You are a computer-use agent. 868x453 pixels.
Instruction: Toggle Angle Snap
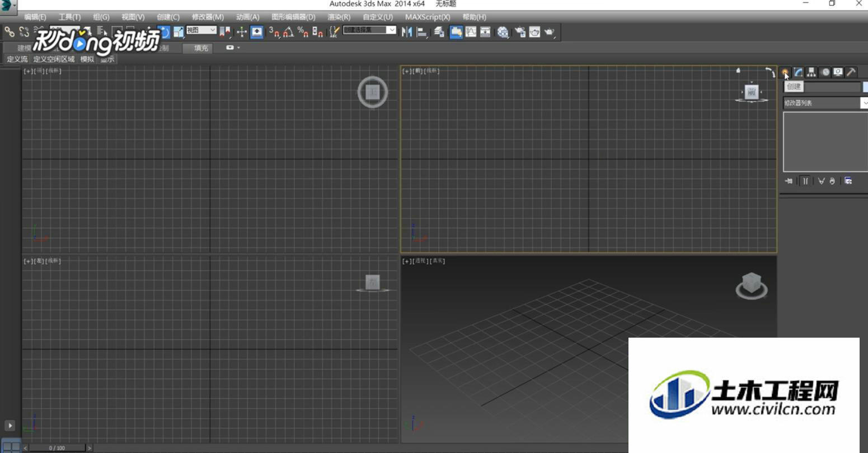point(288,32)
